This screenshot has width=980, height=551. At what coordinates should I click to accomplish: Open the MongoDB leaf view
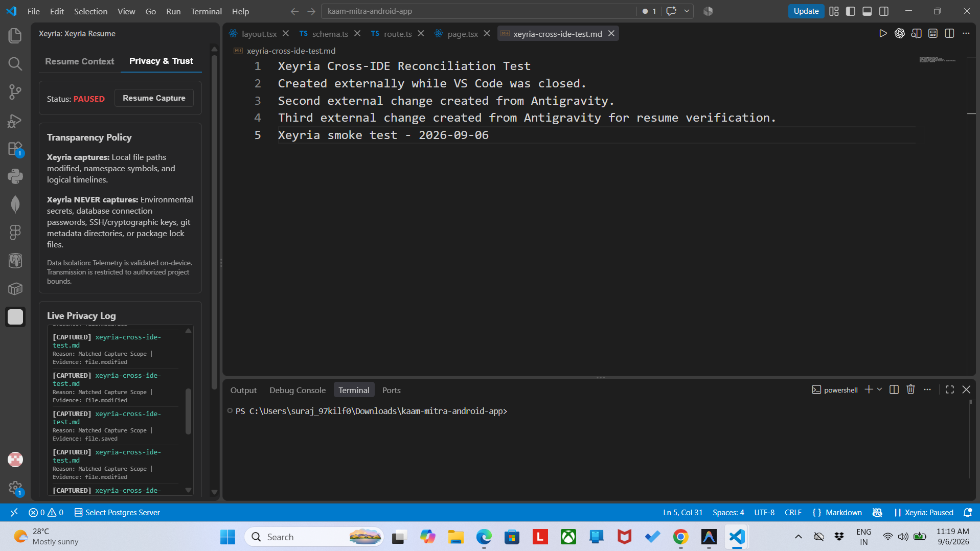[x=15, y=204]
